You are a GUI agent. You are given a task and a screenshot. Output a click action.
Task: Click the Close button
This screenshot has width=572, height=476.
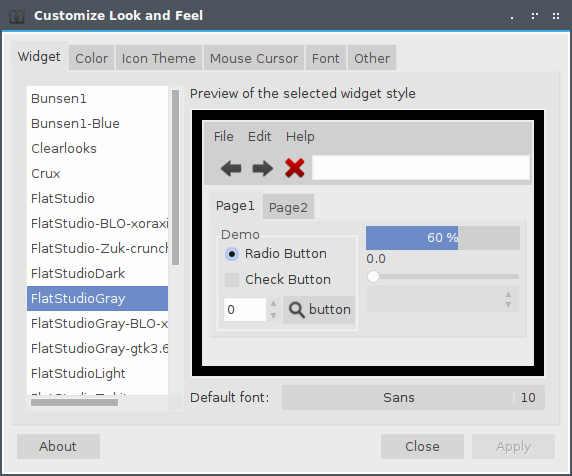click(x=422, y=446)
